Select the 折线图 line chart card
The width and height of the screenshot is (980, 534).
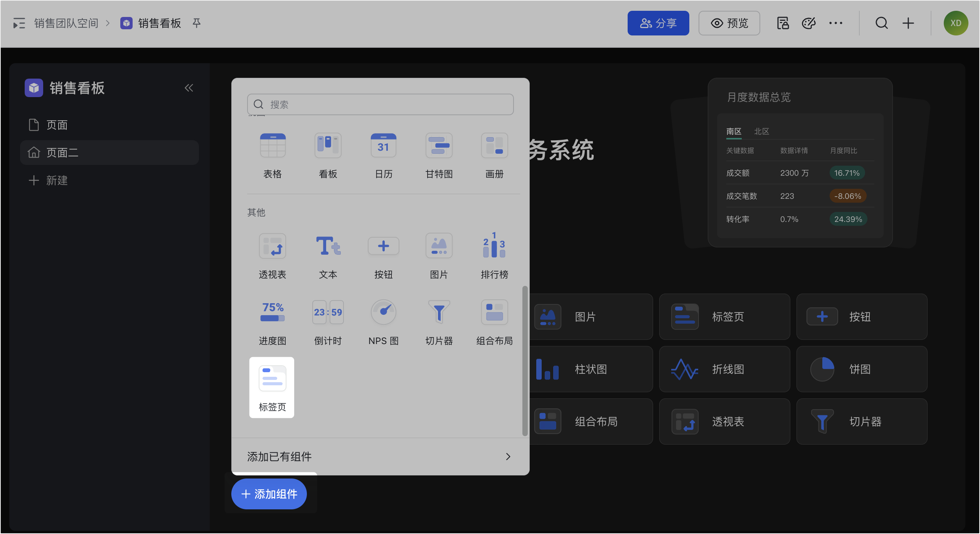[724, 369]
